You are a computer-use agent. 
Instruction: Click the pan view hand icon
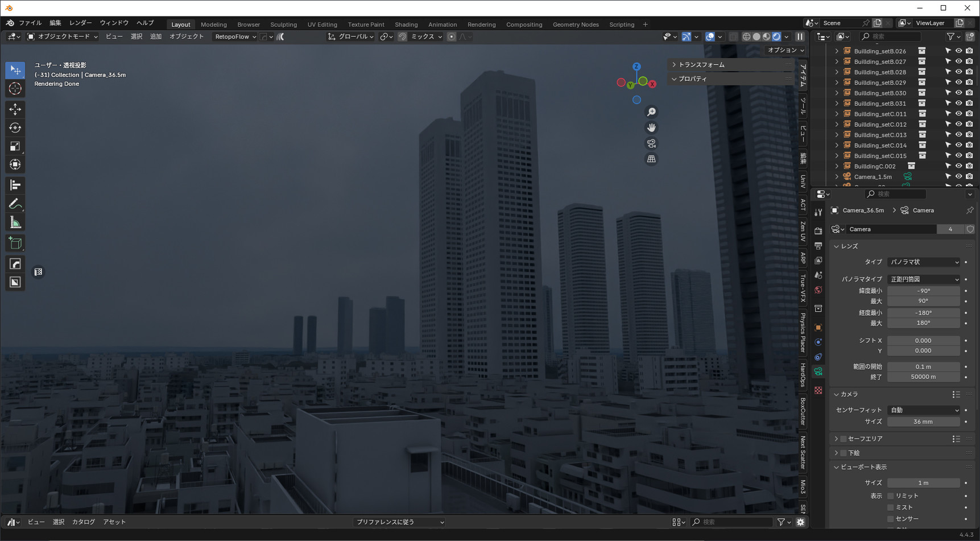(x=651, y=128)
